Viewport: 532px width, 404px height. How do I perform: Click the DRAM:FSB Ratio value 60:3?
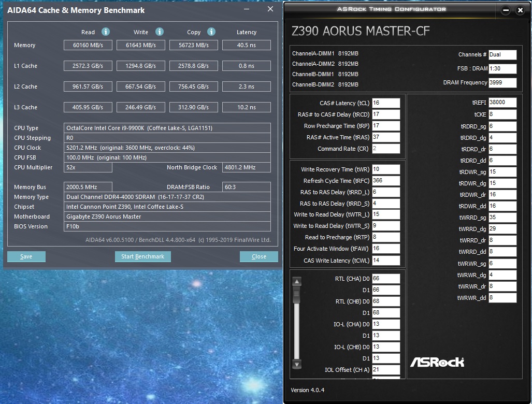[247, 187]
